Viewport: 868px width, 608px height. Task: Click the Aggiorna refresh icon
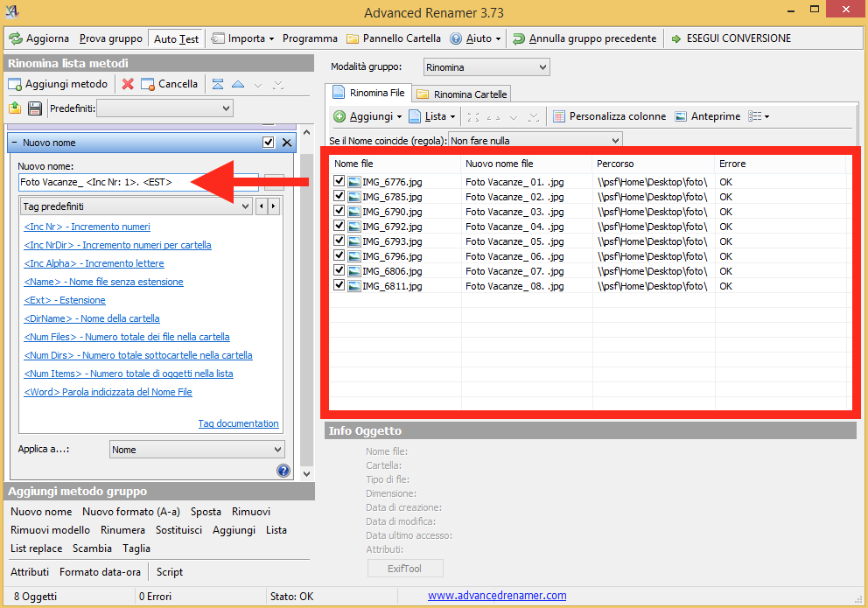tap(16, 38)
